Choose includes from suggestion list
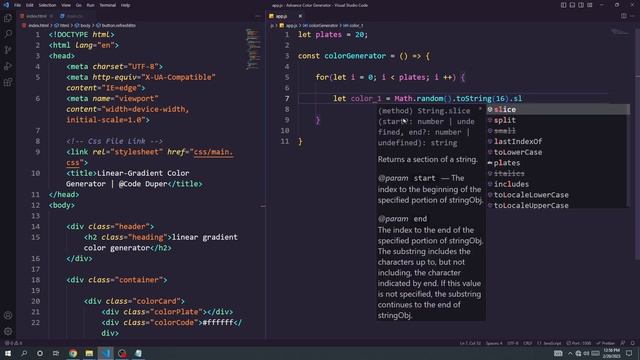This screenshot has width=640, height=360. 557,184
